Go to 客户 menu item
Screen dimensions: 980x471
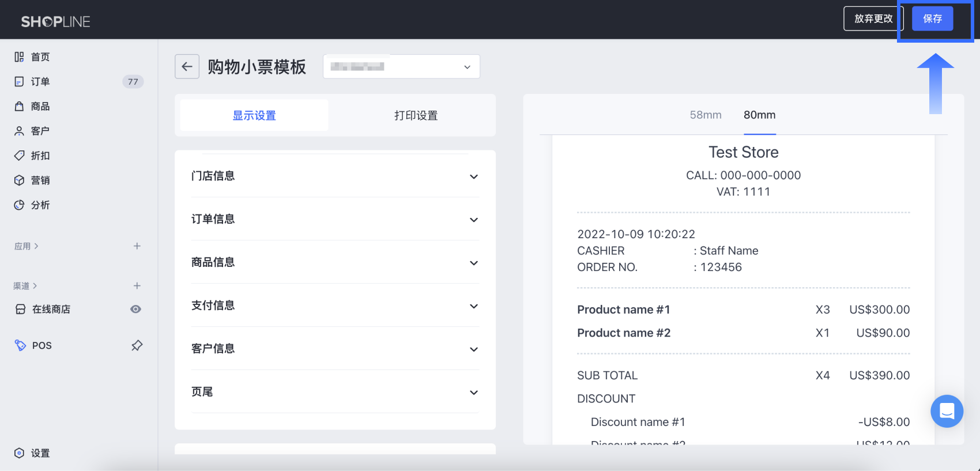[x=40, y=131]
